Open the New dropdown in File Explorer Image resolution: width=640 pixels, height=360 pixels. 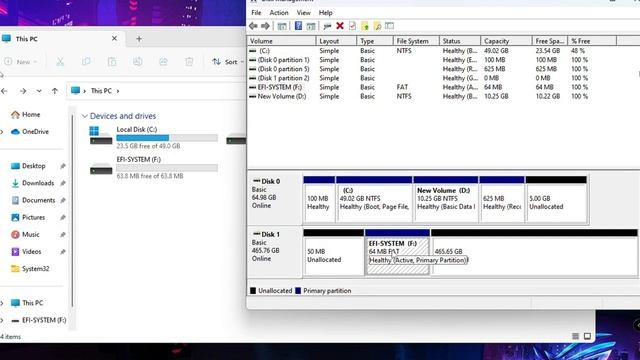tap(20, 62)
